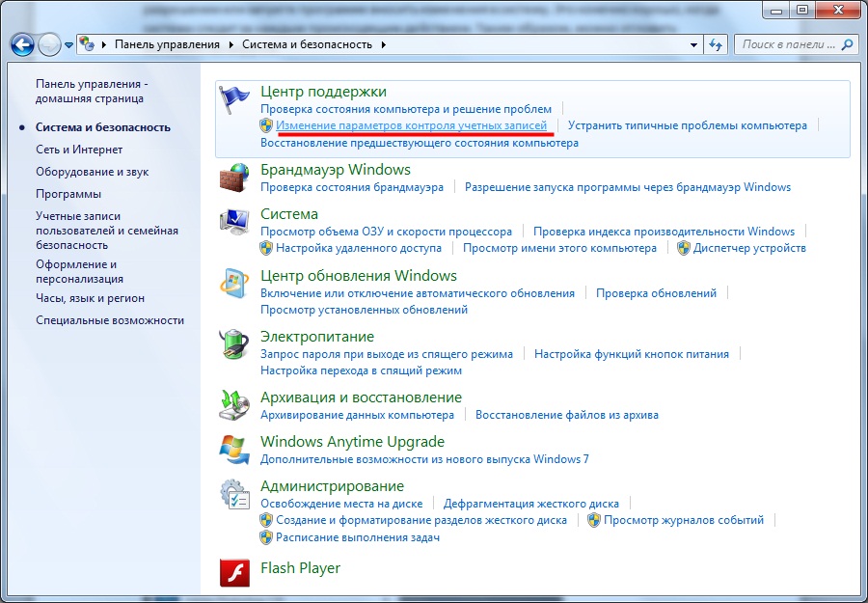
Task: Open Специальные возможности category
Action: 110,320
